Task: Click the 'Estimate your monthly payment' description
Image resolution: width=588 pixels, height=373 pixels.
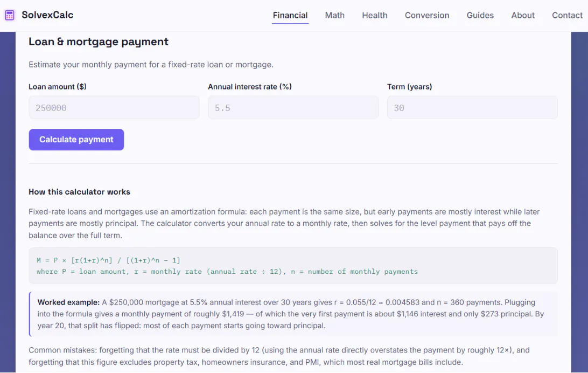Action: pos(151,65)
